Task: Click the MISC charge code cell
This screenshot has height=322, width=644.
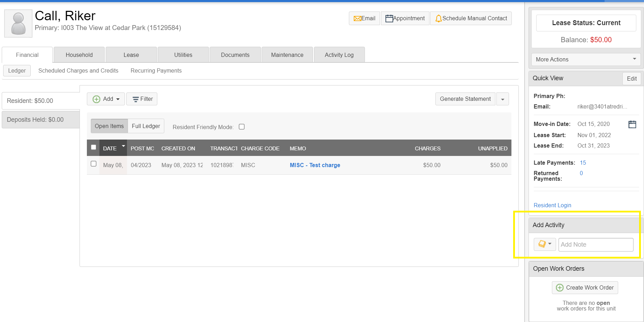Action: [248, 165]
